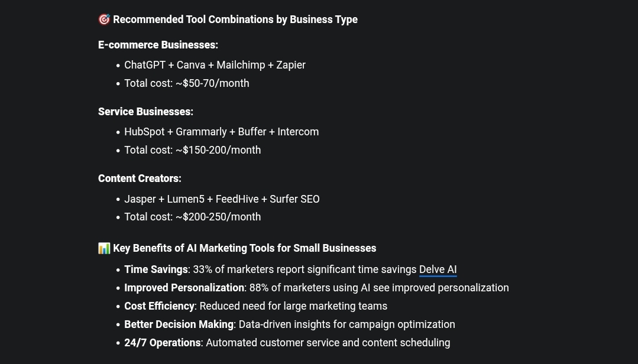Click the bold Cost Efficiency label
The width and height of the screenshot is (638, 364).
click(x=159, y=306)
